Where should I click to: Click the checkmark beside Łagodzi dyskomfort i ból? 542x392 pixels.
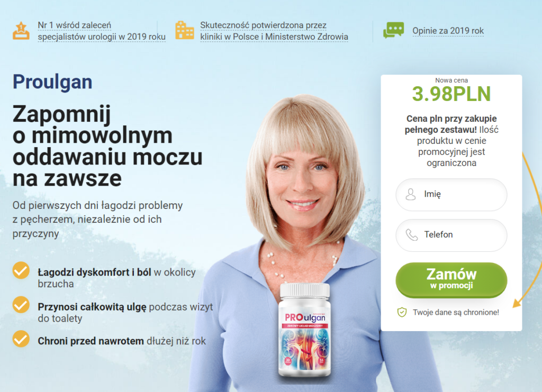21,270
